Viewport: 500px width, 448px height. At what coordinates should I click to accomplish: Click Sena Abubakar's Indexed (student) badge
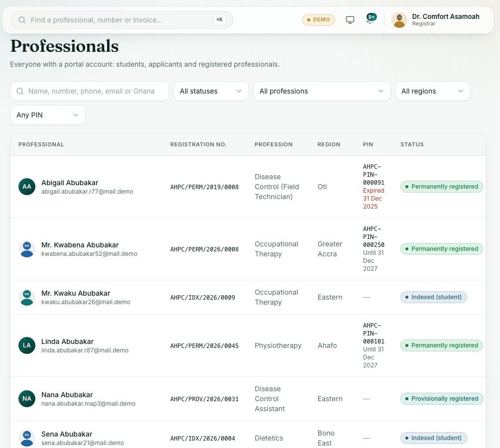coord(433,438)
